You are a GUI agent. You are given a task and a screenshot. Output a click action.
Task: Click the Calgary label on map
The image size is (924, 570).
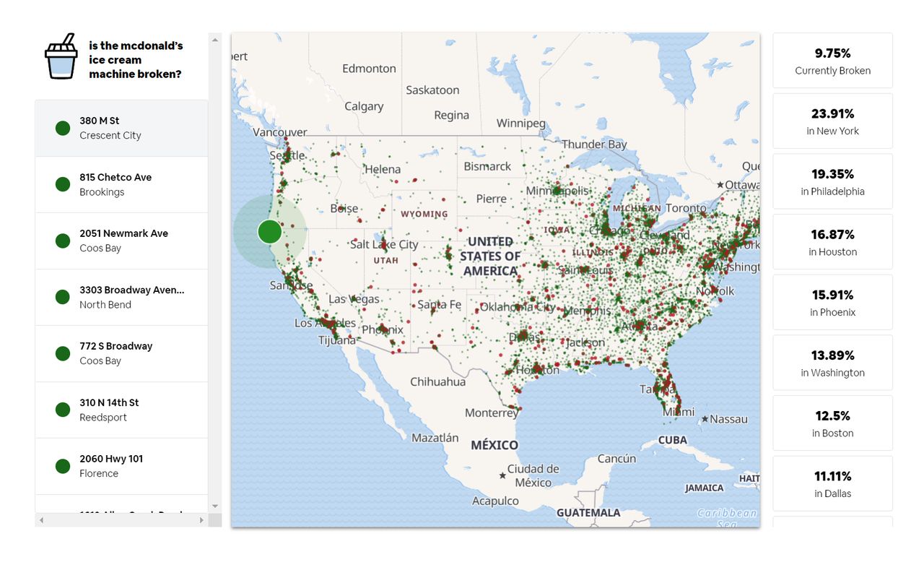pyautogui.click(x=364, y=106)
